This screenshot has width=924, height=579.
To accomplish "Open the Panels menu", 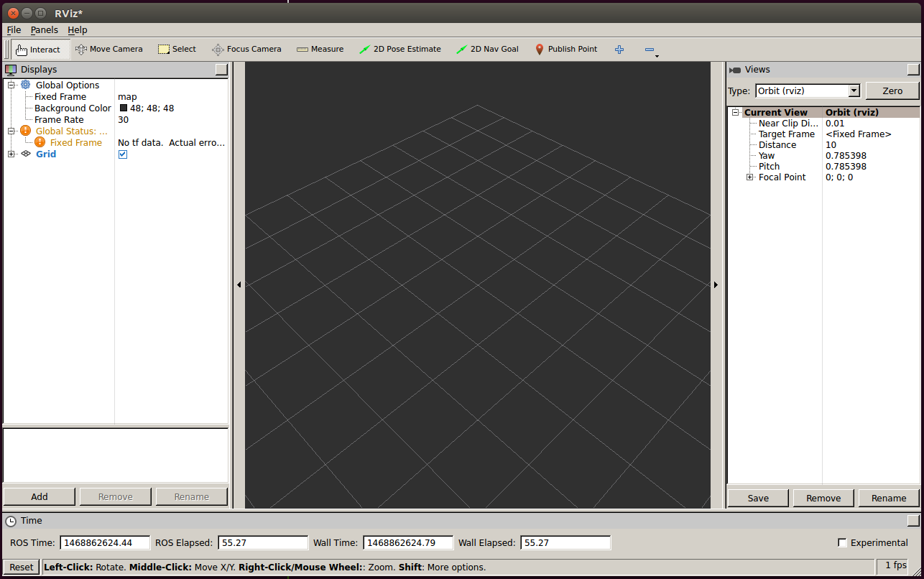I will point(44,30).
